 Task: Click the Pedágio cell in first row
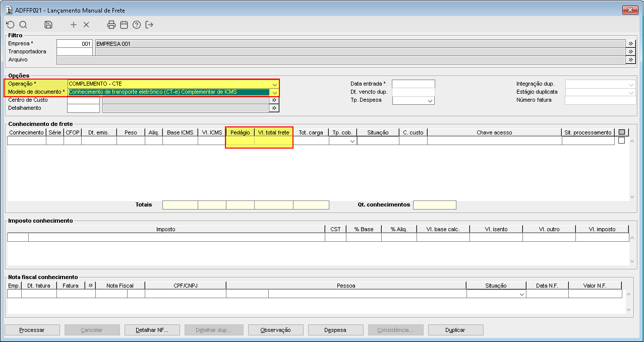(x=240, y=141)
